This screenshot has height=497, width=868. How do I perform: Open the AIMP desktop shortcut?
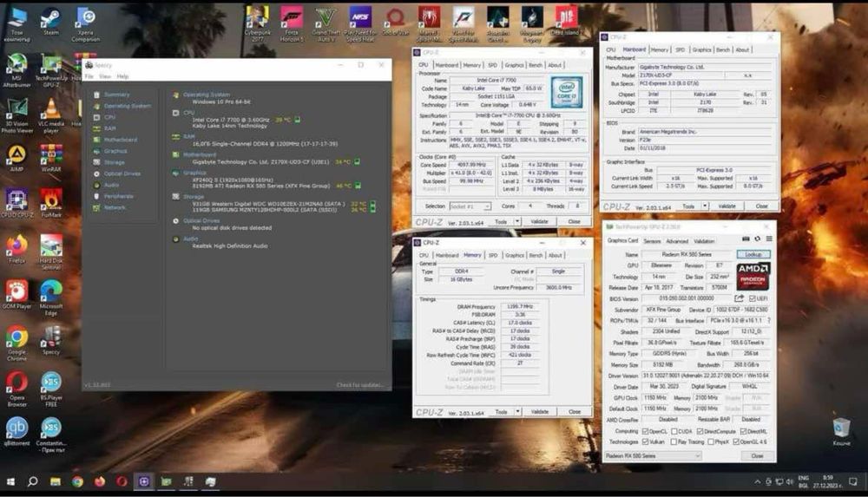16,158
